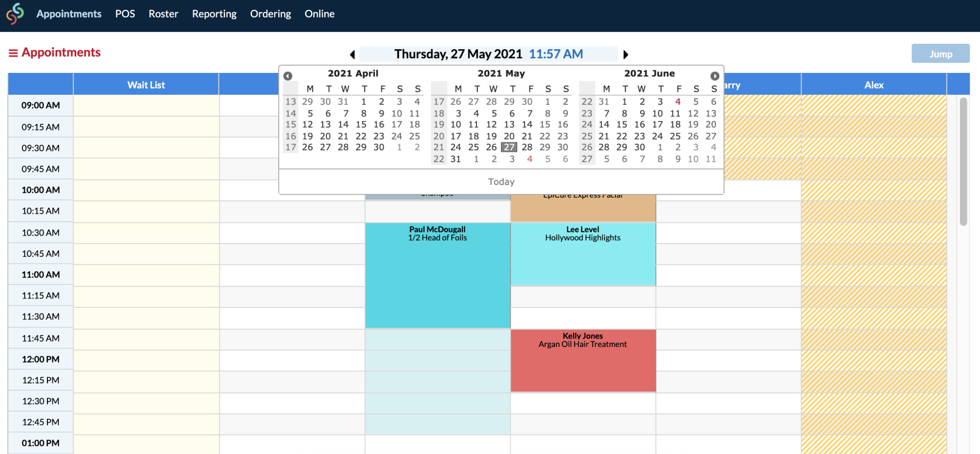Viewport: 980px width, 454px height.
Task: Open the Reporting section
Action: 214,14
